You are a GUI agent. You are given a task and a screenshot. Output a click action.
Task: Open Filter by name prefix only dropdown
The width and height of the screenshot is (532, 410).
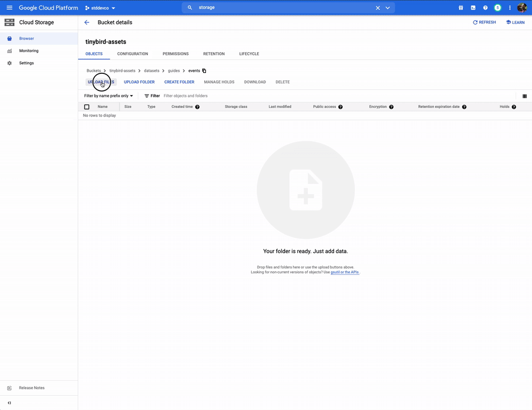109,96
